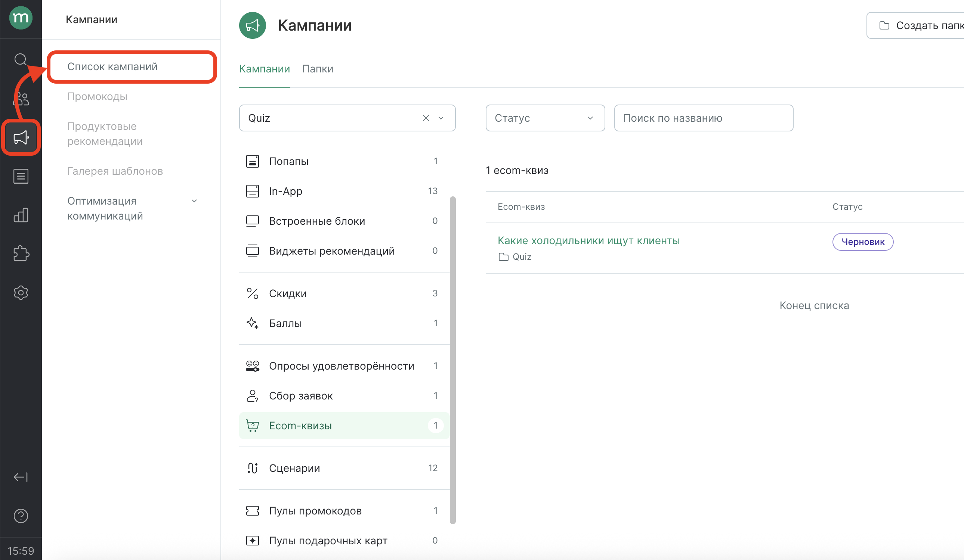Switch to the Папки tab

(318, 69)
